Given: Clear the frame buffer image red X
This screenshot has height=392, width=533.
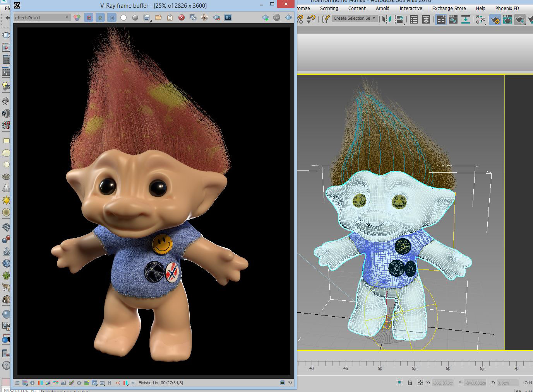Looking at the screenshot, I should point(182,17).
